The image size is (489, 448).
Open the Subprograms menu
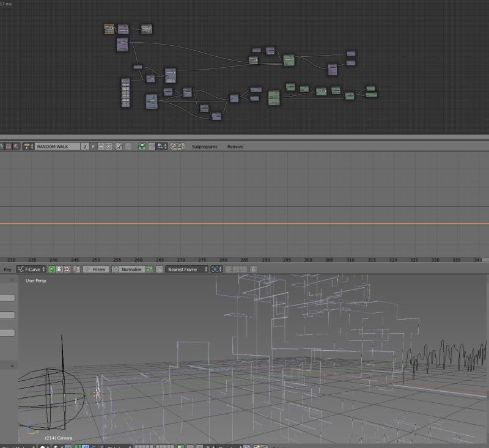(x=205, y=147)
